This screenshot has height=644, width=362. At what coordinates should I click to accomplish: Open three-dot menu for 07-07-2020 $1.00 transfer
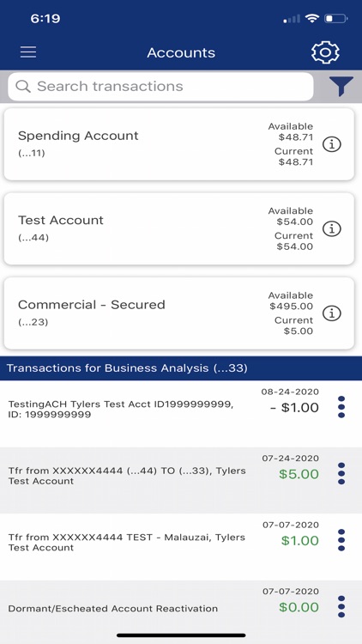point(341,540)
